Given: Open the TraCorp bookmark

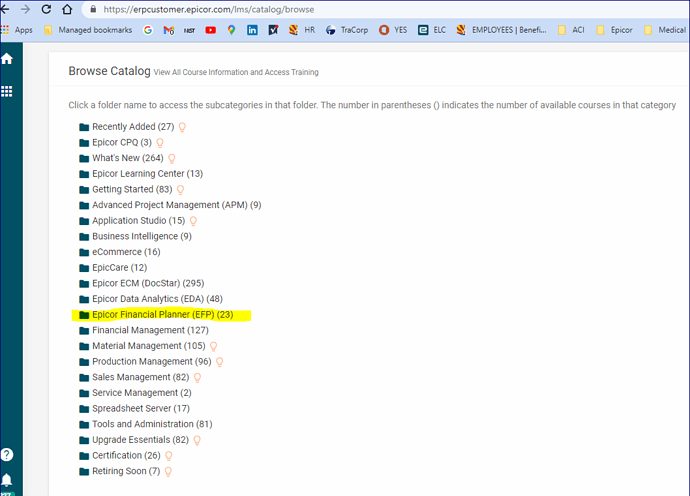Looking at the screenshot, I should pyautogui.click(x=347, y=30).
